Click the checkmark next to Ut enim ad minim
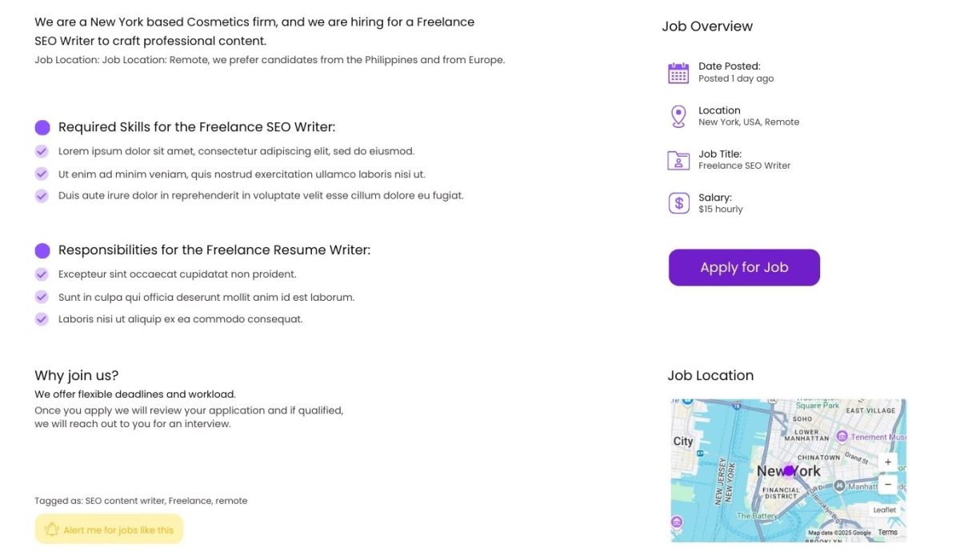Viewport: 960px width, 560px height. (42, 174)
